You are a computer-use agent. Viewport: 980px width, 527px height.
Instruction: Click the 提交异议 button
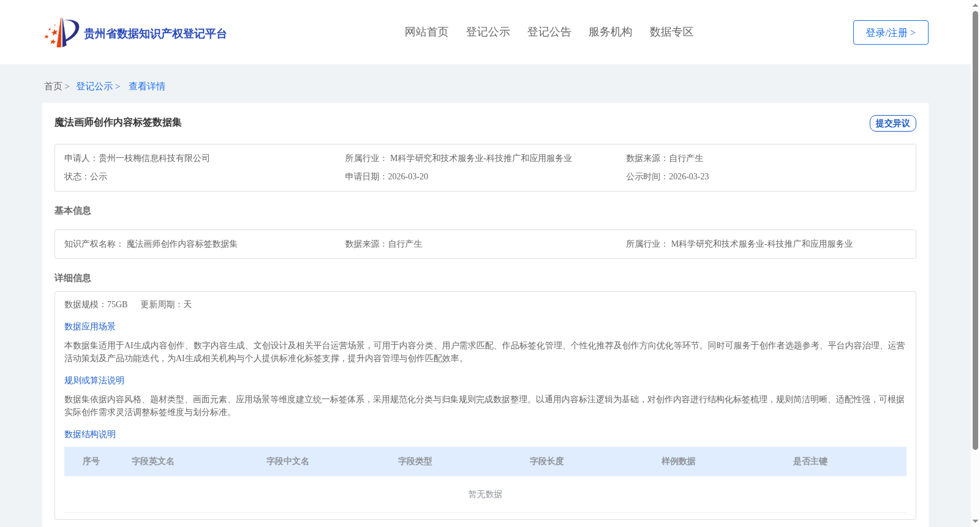tap(892, 123)
